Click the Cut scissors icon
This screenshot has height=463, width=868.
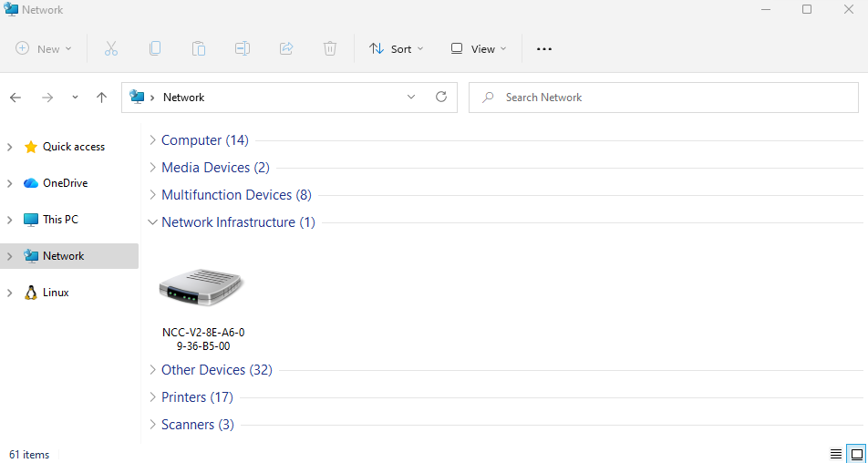click(111, 48)
